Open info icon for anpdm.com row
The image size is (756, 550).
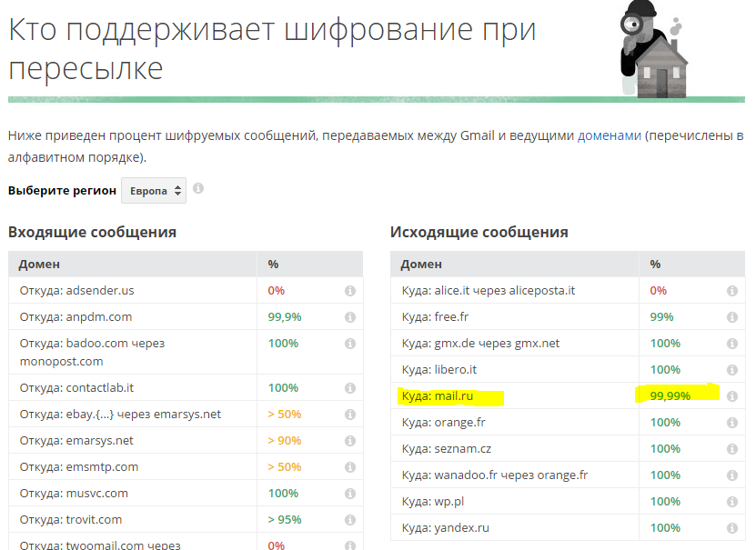[350, 317]
